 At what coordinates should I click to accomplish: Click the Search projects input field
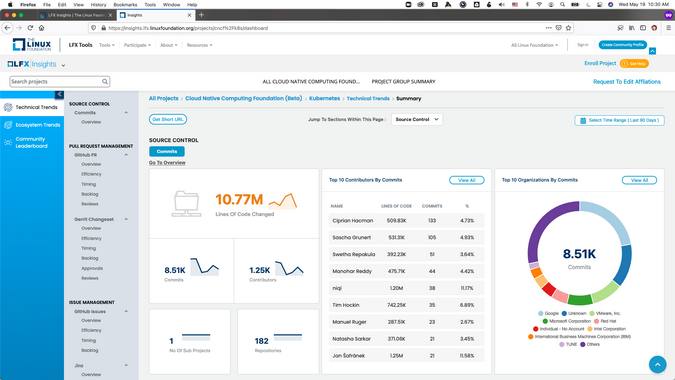[60, 81]
